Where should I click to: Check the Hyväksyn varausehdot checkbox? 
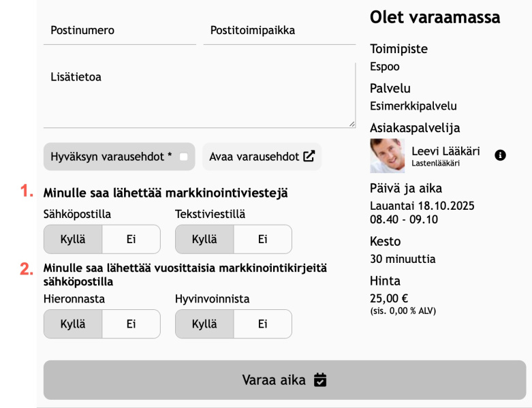(183, 157)
